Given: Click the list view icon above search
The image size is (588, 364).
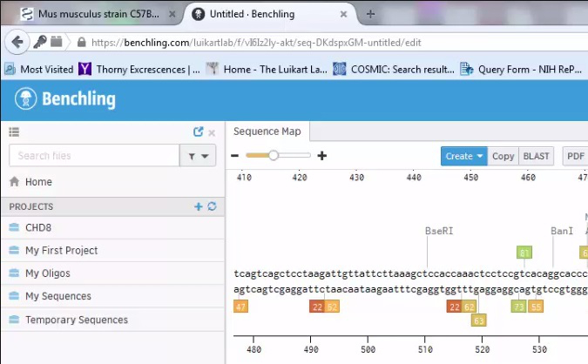Looking at the screenshot, I should pos(14,132).
